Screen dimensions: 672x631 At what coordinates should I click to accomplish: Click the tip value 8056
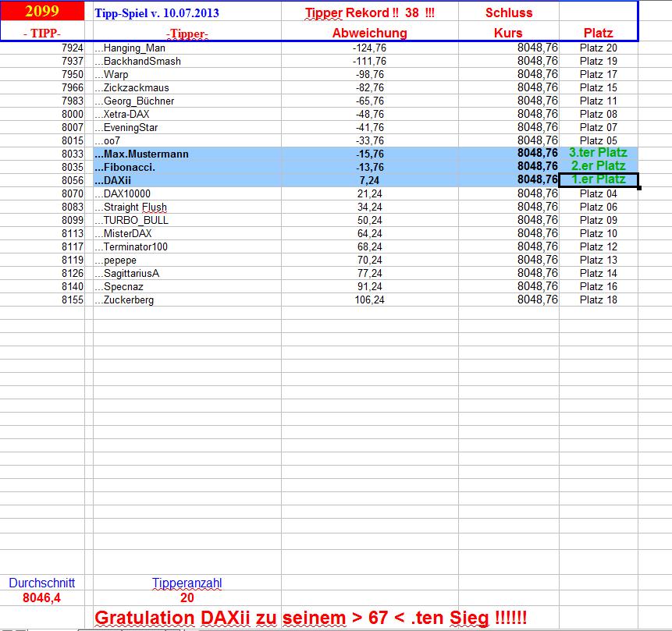click(72, 181)
